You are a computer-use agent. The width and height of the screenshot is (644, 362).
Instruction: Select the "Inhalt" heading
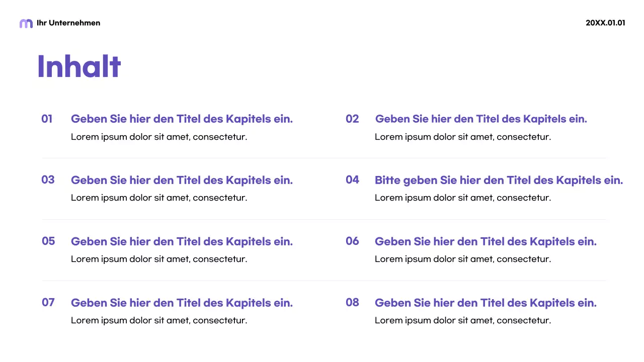(x=79, y=66)
